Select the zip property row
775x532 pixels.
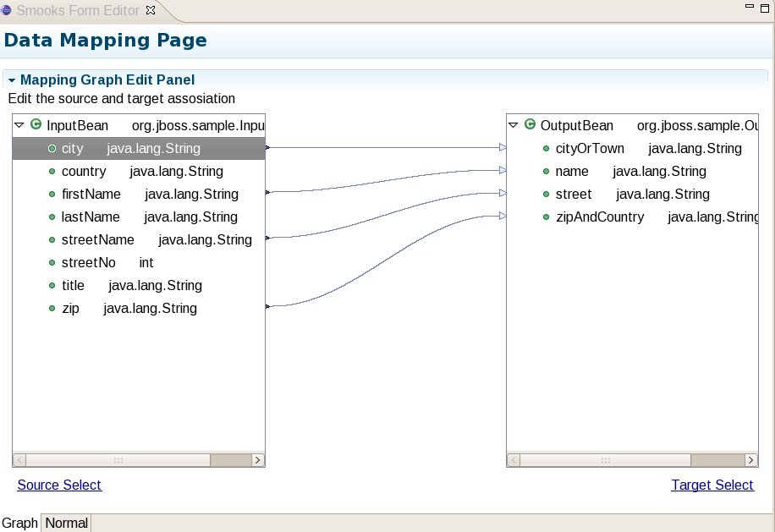click(x=139, y=308)
